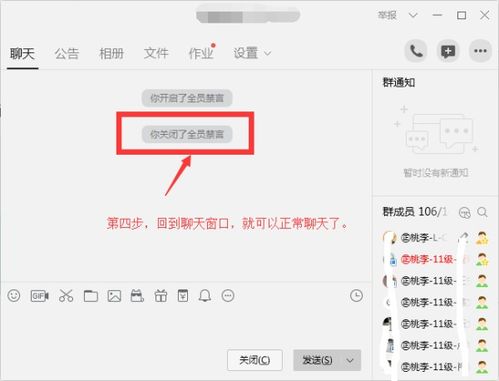The height and width of the screenshot is (381, 499).
Task: Open the GIF recorder tool
Action: click(39, 296)
